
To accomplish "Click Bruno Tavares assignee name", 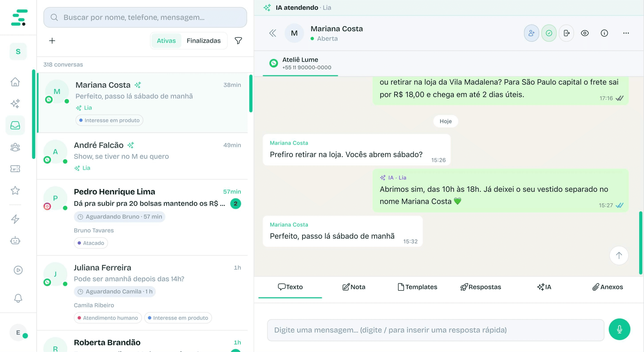I will tap(94, 230).
